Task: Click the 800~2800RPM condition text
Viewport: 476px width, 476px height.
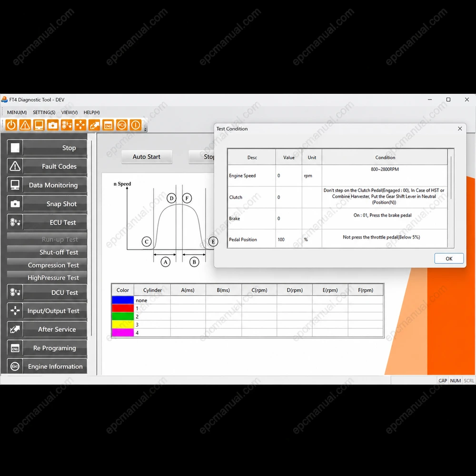Action: coord(385,169)
